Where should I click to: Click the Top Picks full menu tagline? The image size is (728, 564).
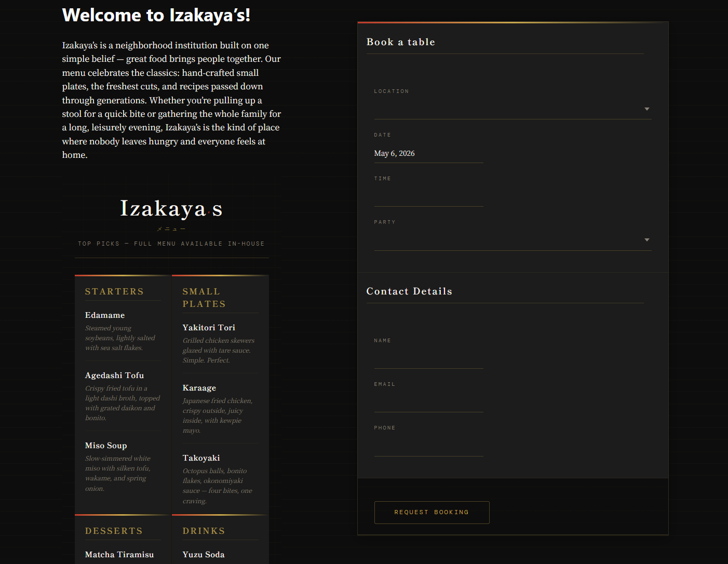click(171, 244)
